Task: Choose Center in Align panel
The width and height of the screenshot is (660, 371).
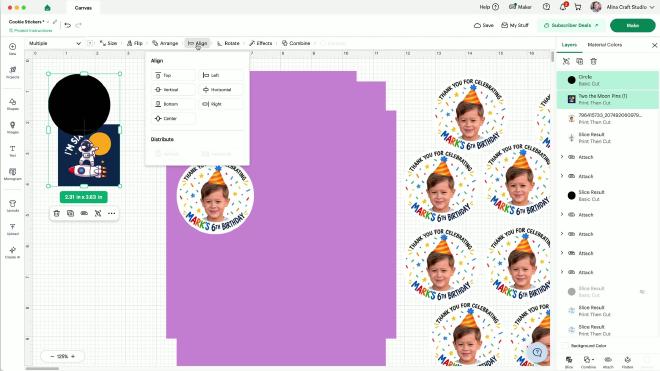Action: point(173,119)
